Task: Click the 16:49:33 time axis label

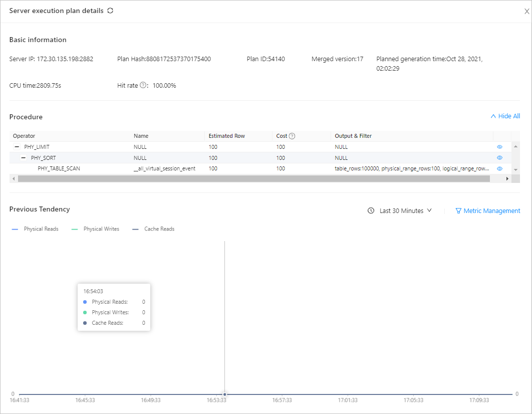Action: 151,400
